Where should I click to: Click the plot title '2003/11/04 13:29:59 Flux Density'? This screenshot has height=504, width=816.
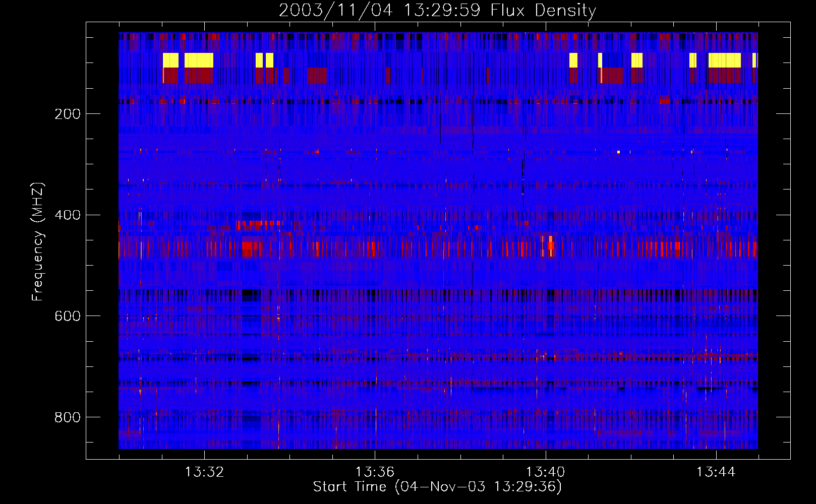tap(437, 10)
